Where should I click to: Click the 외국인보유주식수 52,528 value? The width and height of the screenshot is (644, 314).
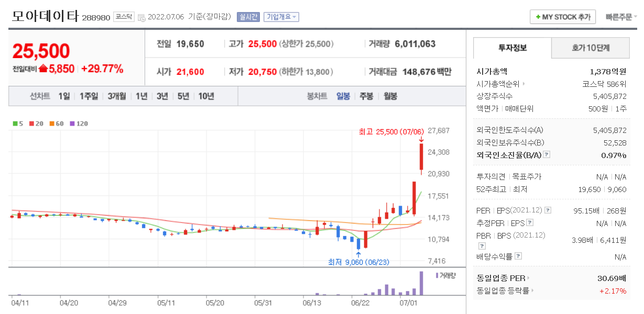click(615, 142)
